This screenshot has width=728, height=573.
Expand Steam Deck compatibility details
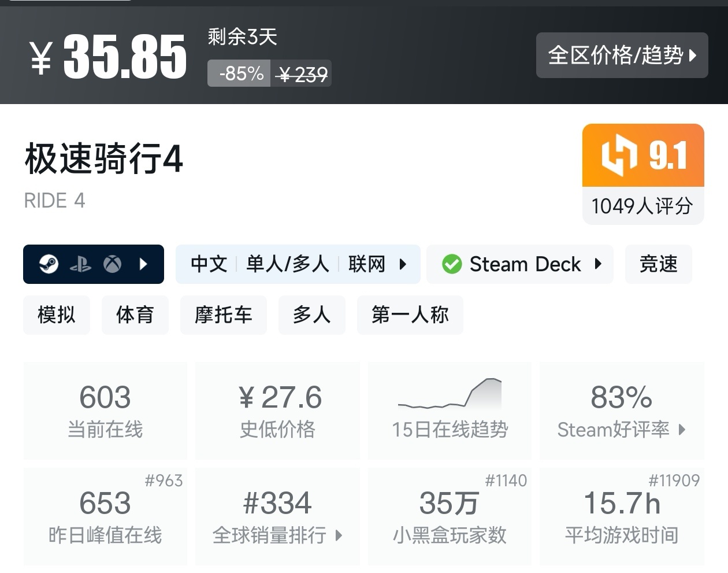(598, 264)
